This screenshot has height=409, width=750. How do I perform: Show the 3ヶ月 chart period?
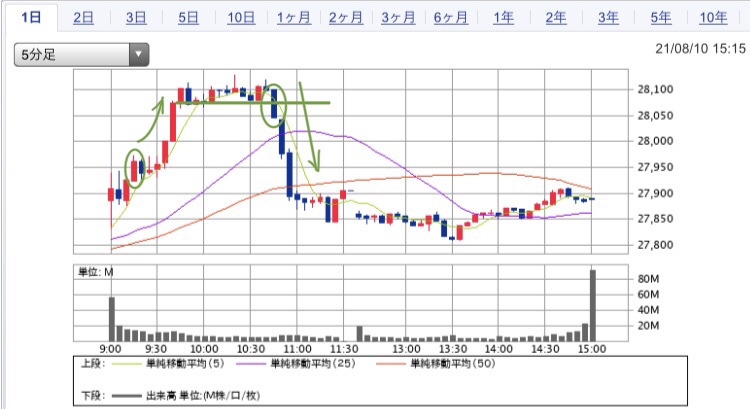tap(398, 18)
